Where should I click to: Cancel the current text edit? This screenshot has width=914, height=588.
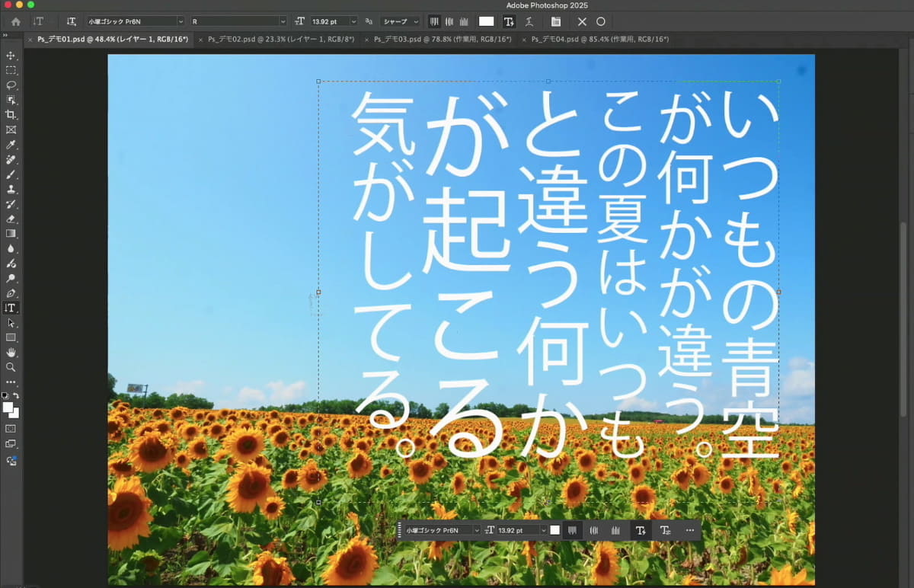[x=583, y=21]
